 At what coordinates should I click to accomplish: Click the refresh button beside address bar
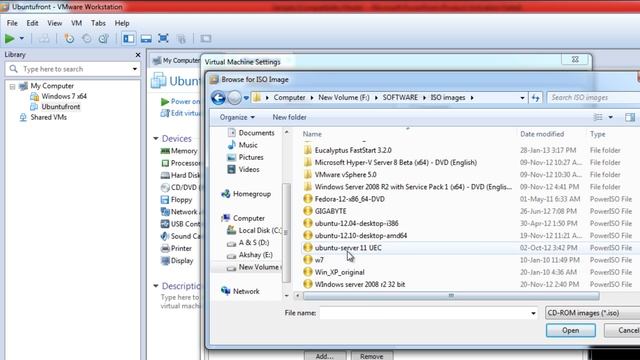point(536,98)
